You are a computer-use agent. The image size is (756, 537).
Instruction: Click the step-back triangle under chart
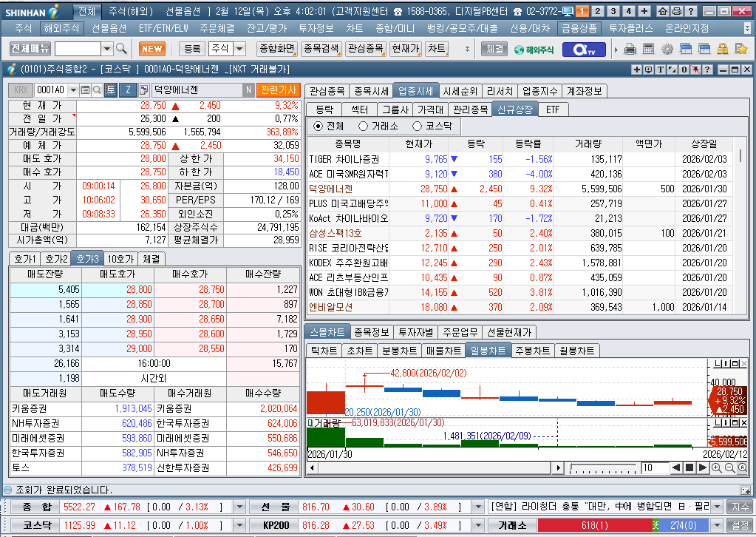[676, 467]
